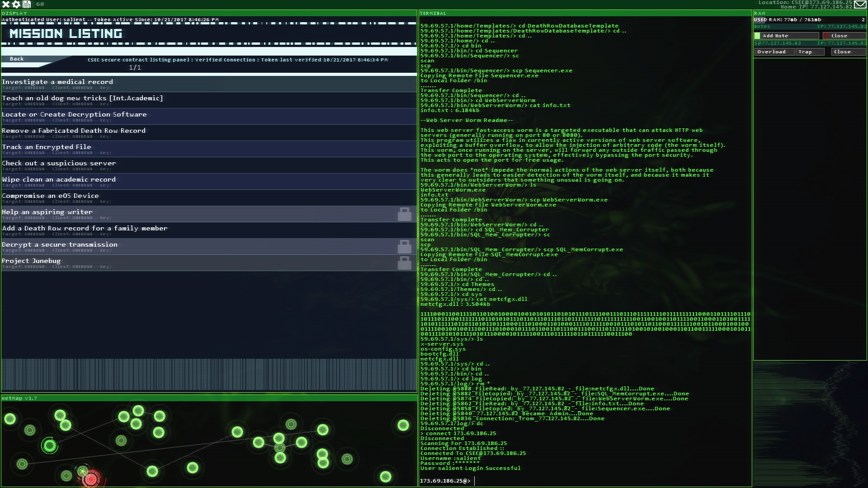The image size is (868, 488).
Task: Select the red highlighted netMap node
Action: [91, 479]
